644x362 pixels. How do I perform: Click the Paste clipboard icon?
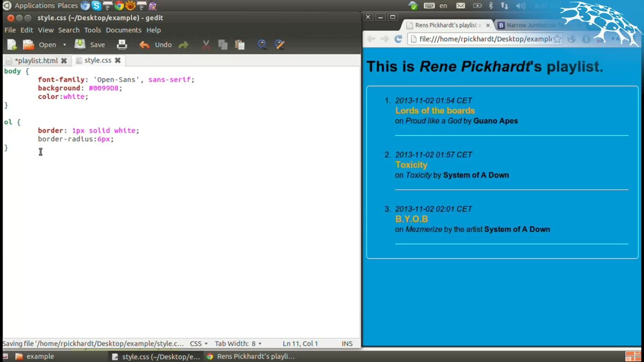240,45
